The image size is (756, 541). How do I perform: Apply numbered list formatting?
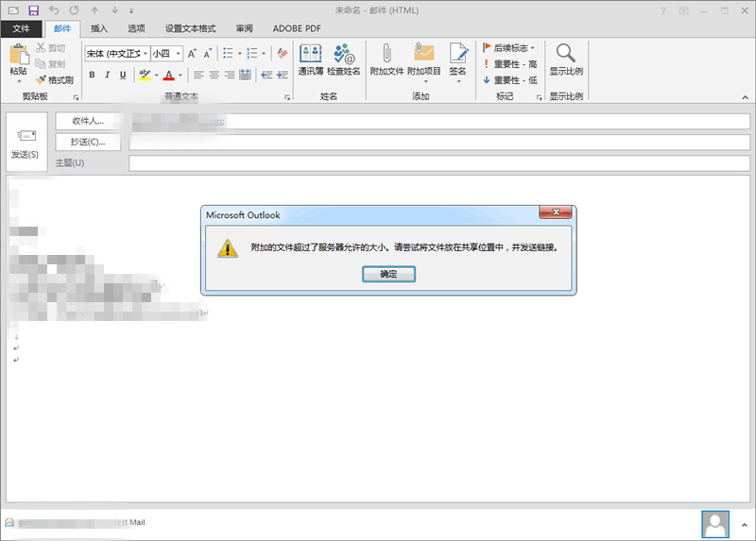tap(252, 54)
